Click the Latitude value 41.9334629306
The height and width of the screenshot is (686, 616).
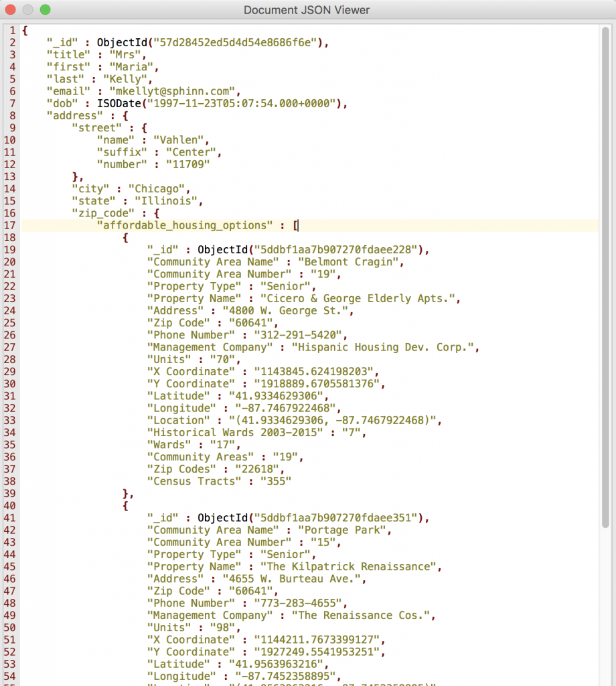pos(278,395)
